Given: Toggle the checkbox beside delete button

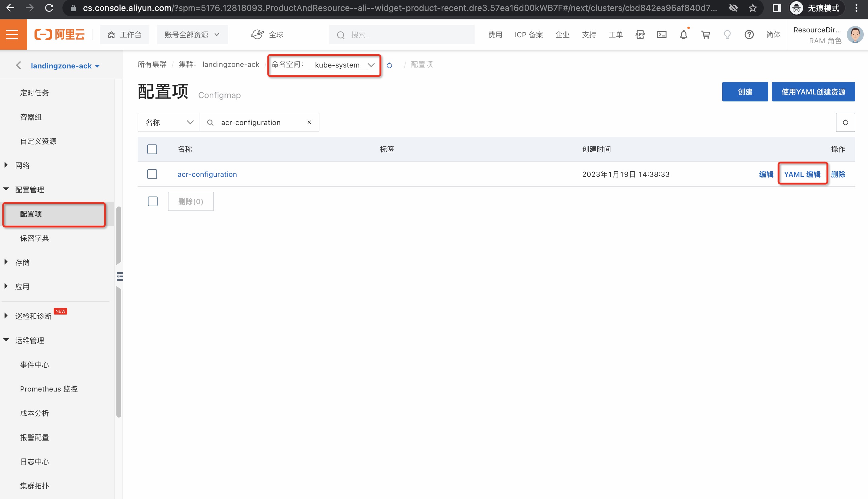Looking at the screenshot, I should [x=153, y=201].
